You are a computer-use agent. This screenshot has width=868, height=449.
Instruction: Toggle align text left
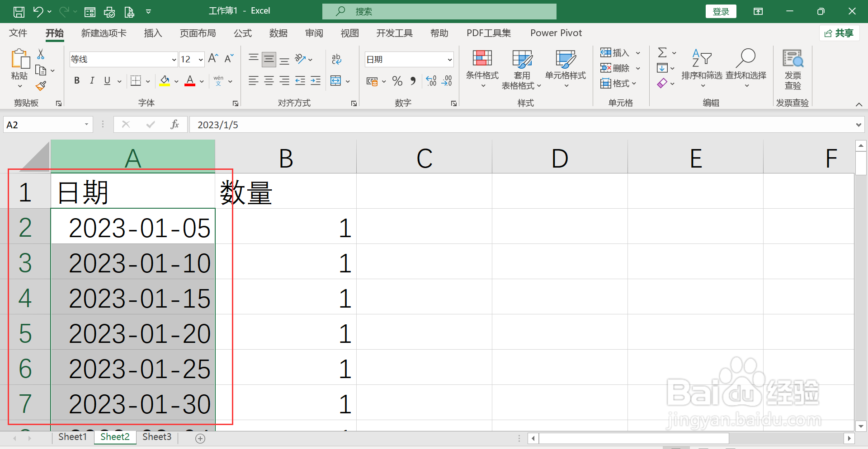pos(254,81)
